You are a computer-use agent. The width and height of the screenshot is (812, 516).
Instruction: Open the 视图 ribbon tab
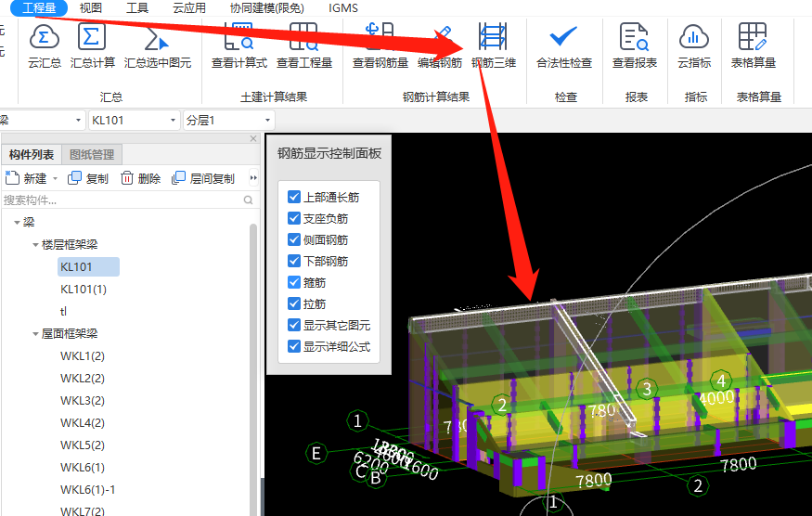pos(91,7)
